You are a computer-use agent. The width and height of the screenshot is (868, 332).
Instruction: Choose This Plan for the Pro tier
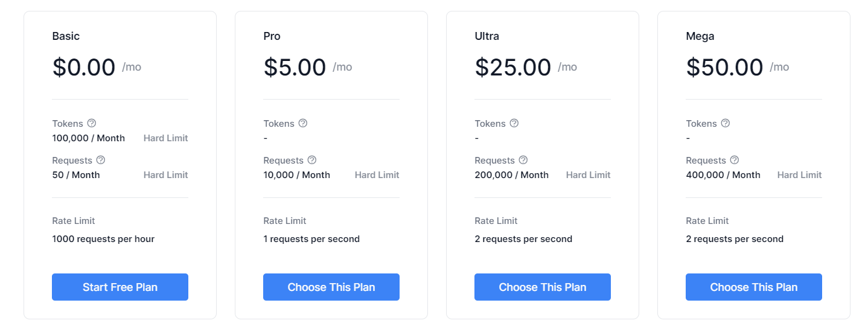(331, 287)
